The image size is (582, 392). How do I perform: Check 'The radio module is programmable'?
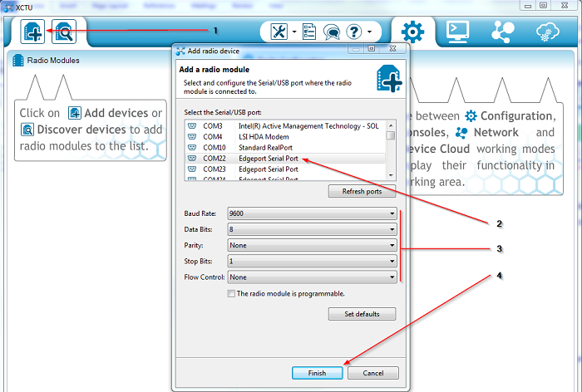(231, 294)
